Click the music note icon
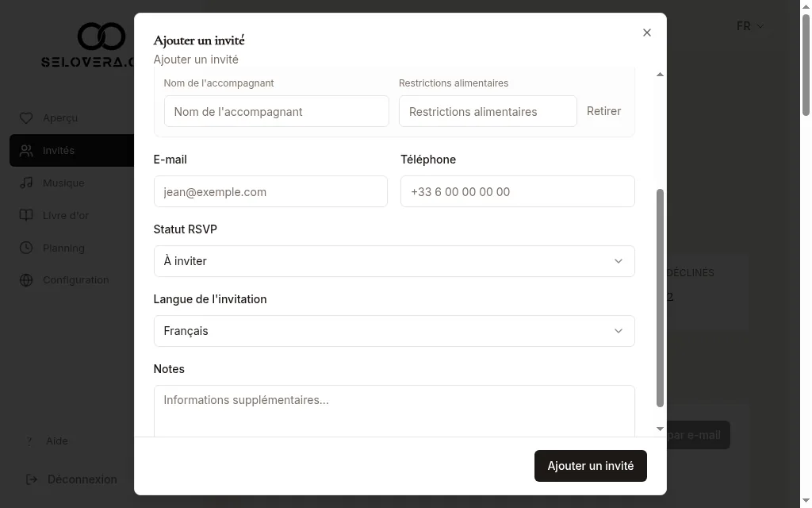Screen dimensions: 812x508 coord(26,183)
